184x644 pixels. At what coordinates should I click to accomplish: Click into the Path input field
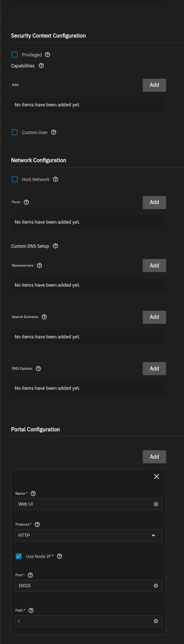[88, 621]
